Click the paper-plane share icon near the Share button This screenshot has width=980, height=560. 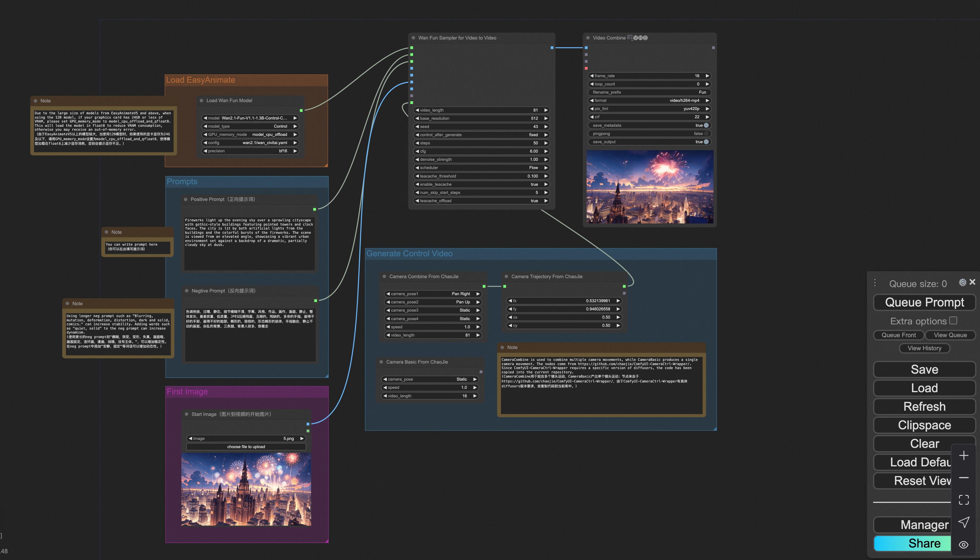[964, 522]
